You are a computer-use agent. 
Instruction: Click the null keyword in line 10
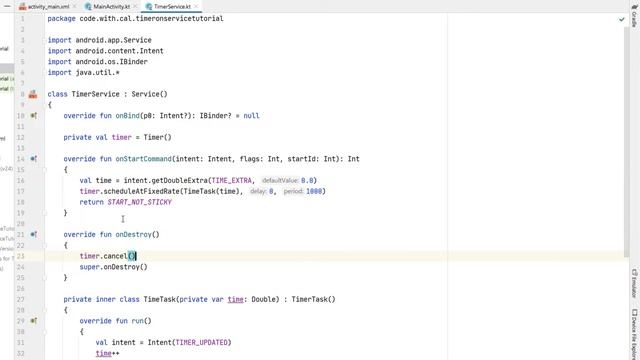[251, 116]
